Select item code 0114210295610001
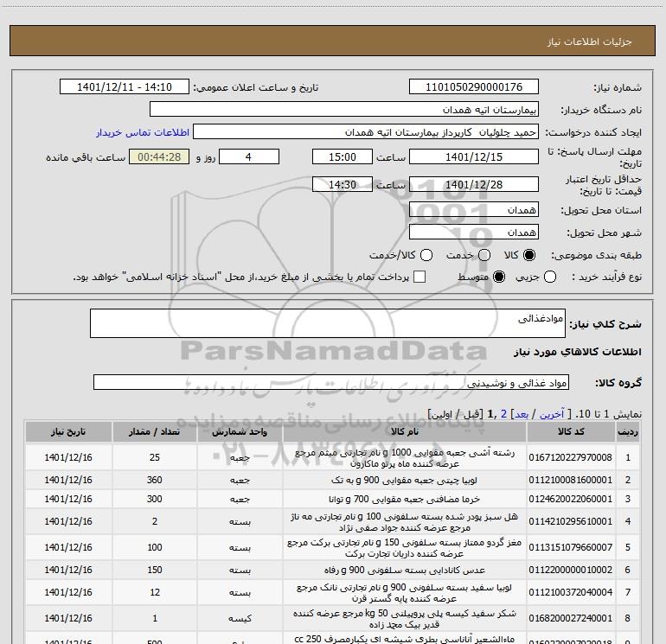 point(571,521)
